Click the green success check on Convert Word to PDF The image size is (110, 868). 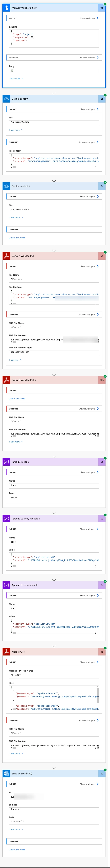click(x=105, y=252)
